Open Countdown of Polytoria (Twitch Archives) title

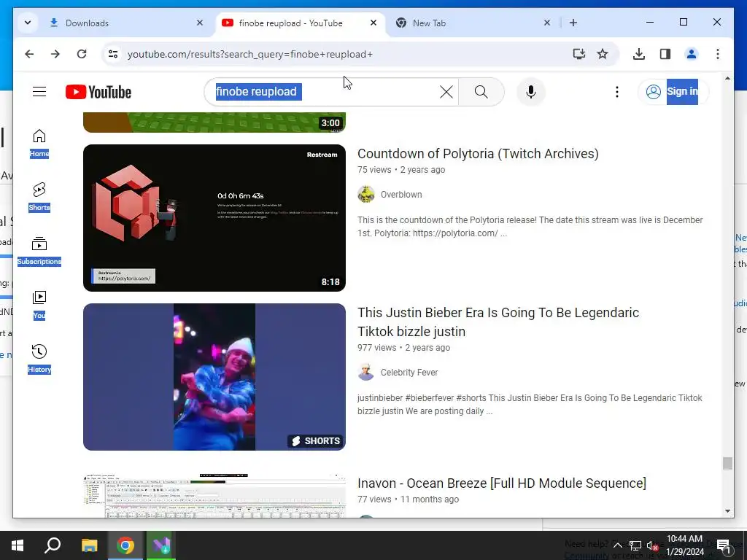click(478, 154)
